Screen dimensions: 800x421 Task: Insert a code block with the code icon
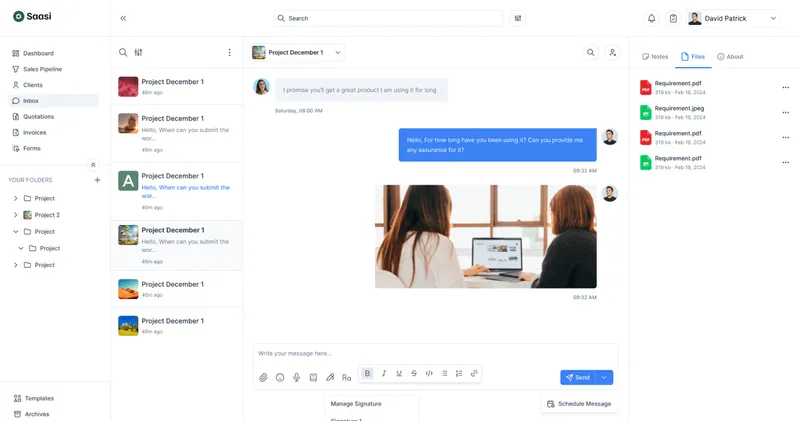click(429, 374)
